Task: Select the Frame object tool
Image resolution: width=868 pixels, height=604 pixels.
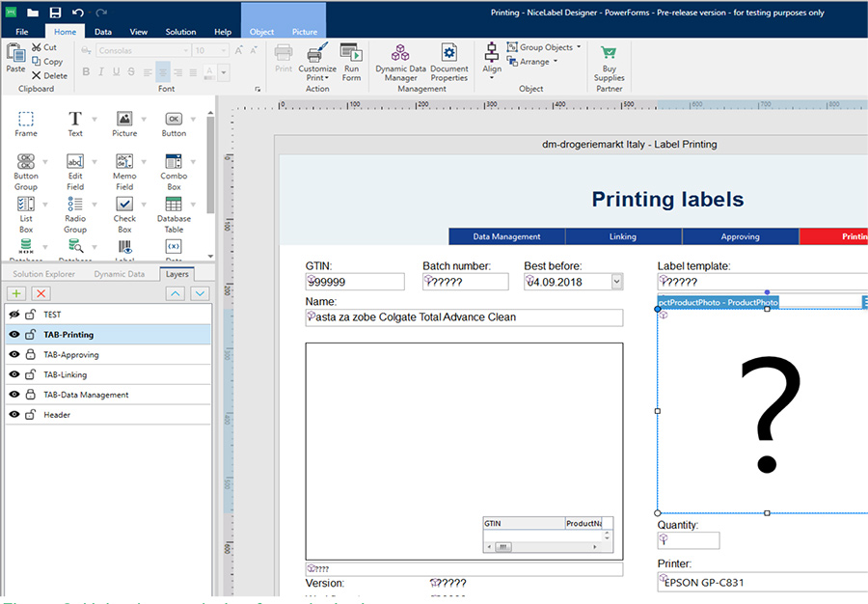Action: (x=26, y=124)
